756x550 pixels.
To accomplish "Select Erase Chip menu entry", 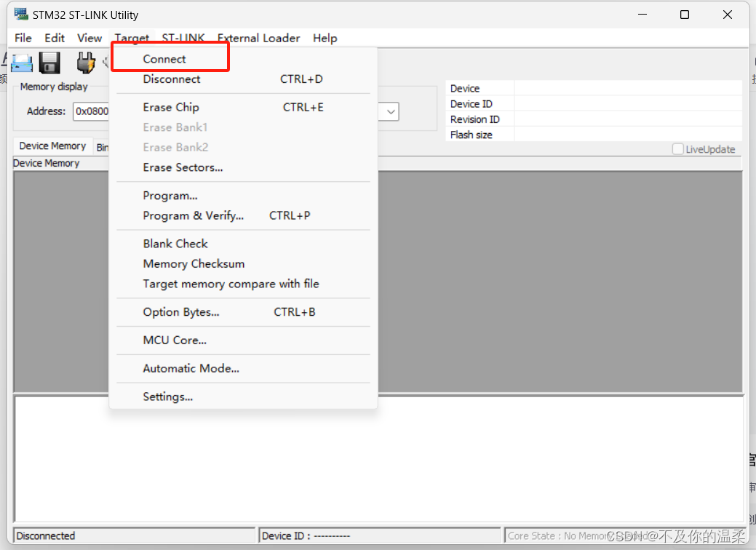I will coord(244,107).
